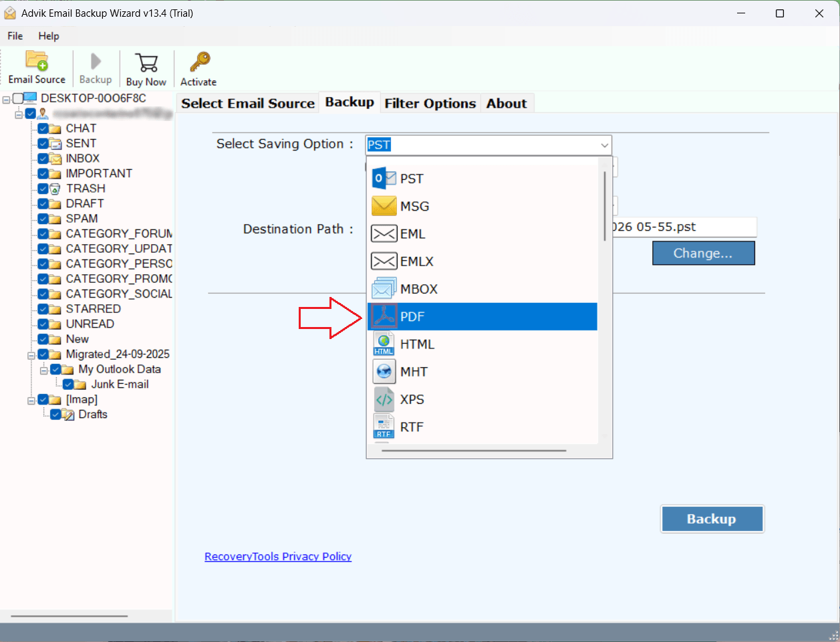
Task: Click the DESKTOP-0O06F8C computer icon
Action: (30, 98)
